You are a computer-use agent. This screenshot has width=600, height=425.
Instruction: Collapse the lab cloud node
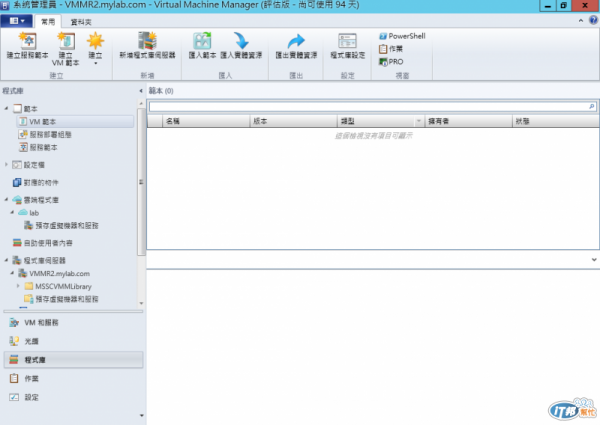[x=12, y=212]
